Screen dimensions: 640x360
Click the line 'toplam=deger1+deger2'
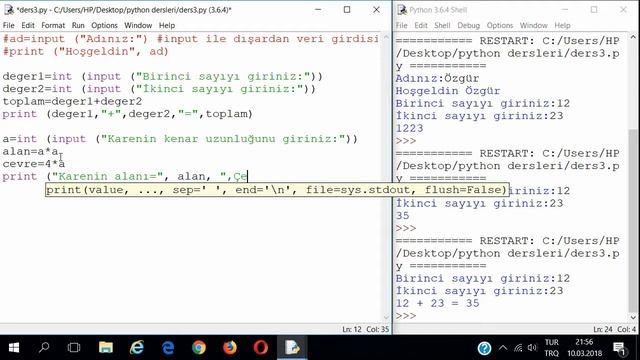tap(72, 101)
